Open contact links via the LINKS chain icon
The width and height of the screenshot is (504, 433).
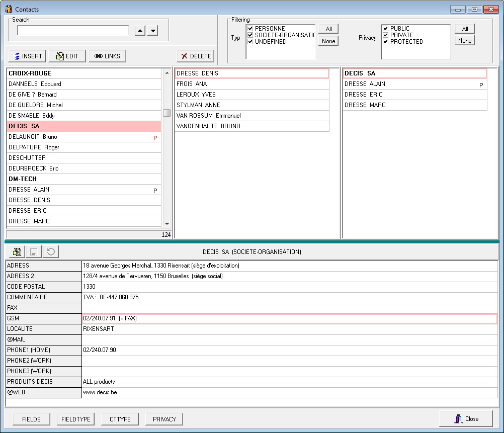[x=98, y=56]
